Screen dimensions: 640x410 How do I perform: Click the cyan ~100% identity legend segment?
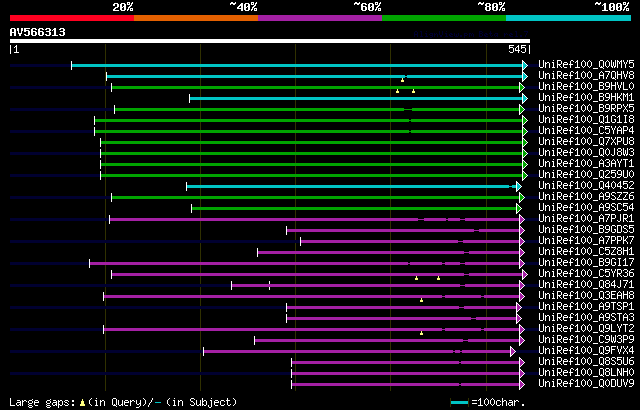point(569,18)
